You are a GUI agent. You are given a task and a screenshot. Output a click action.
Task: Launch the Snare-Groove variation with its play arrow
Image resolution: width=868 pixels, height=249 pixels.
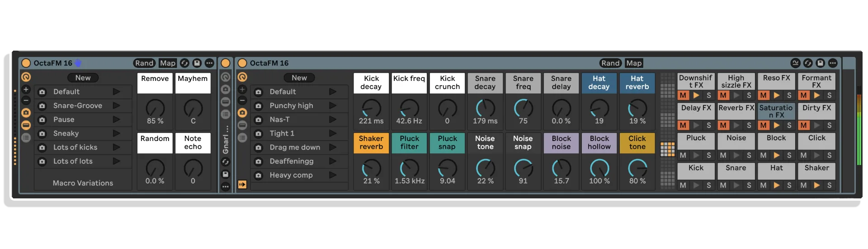[116, 106]
